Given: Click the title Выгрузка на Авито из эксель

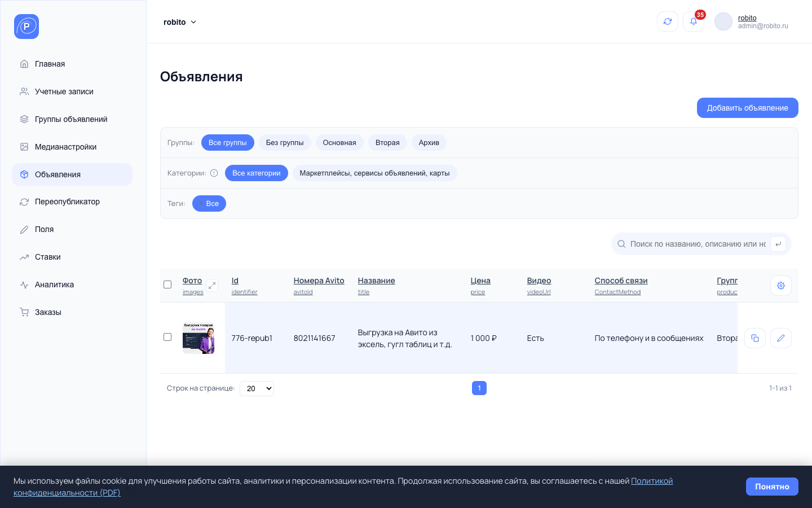Looking at the screenshot, I should tap(405, 338).
